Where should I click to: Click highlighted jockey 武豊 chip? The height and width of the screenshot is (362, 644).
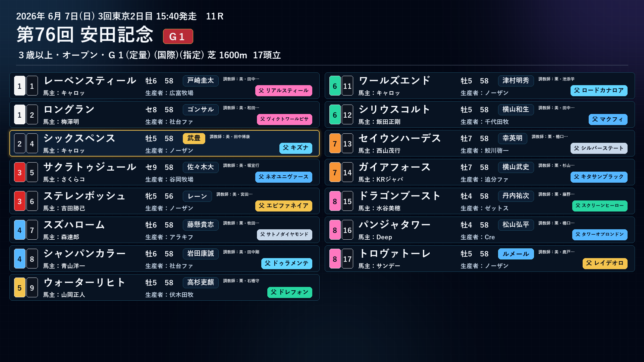pyautogui.click(x=194, y=138)
